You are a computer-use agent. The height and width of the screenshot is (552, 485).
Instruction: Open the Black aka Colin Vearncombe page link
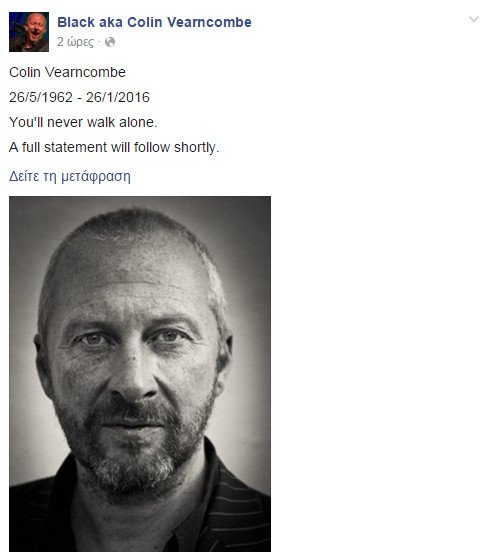tap(154, 22)
